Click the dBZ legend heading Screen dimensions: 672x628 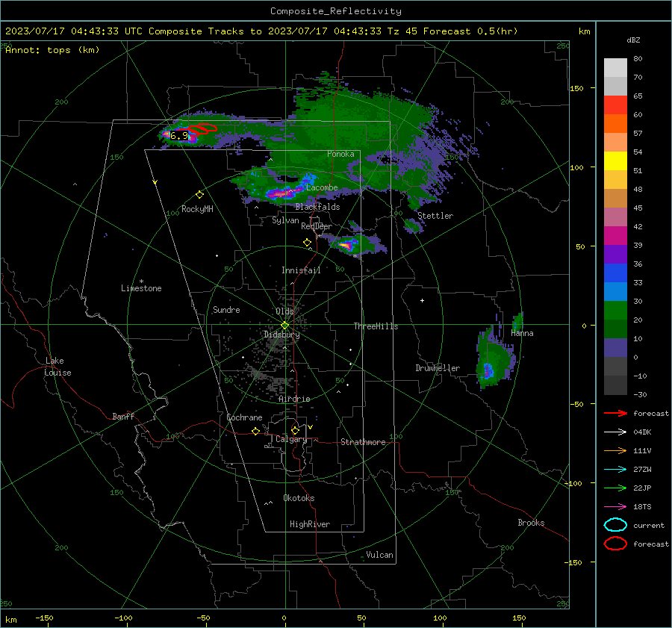coord(633,40)
